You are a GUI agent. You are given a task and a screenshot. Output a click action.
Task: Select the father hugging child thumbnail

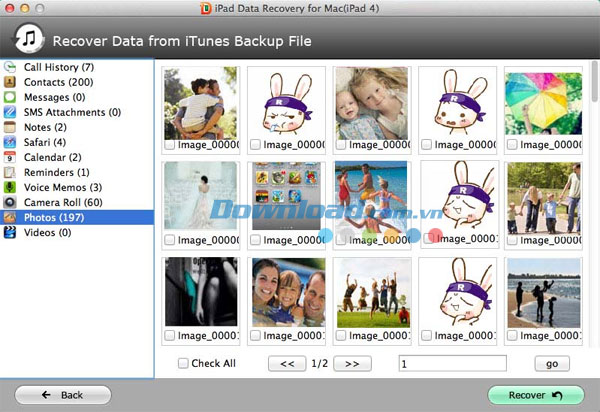coord(201,103)
